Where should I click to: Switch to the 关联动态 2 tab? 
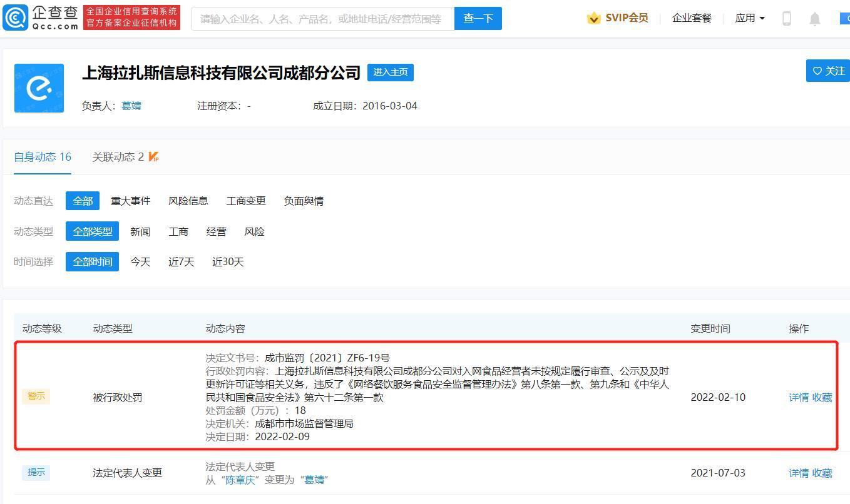coord(118,157)
